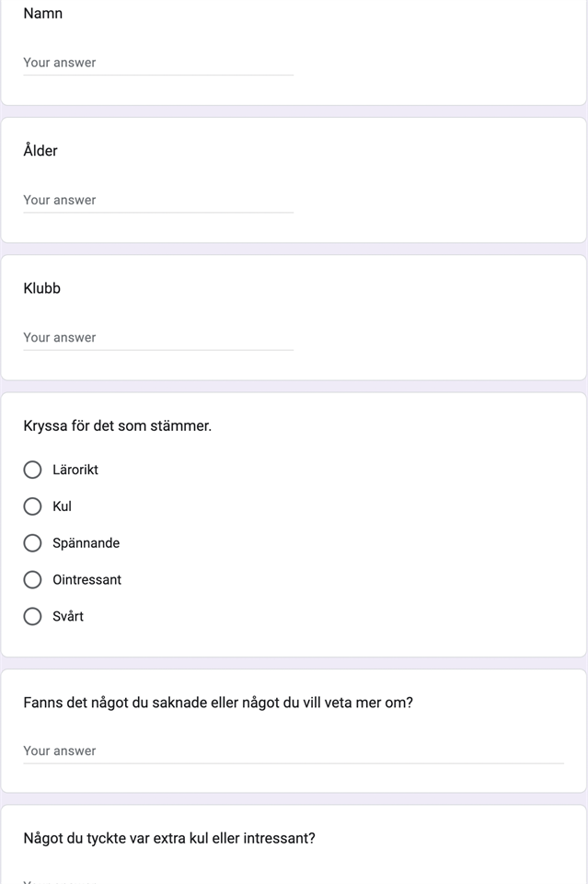Click the Spännande option label text
This screenshot has width=588, height=884.
coord(86,543)
